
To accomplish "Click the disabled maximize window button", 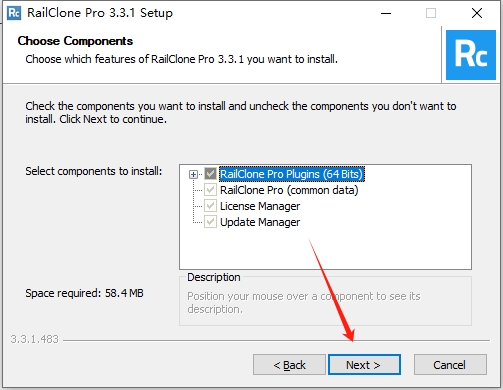I will click(x=431, y=13).
